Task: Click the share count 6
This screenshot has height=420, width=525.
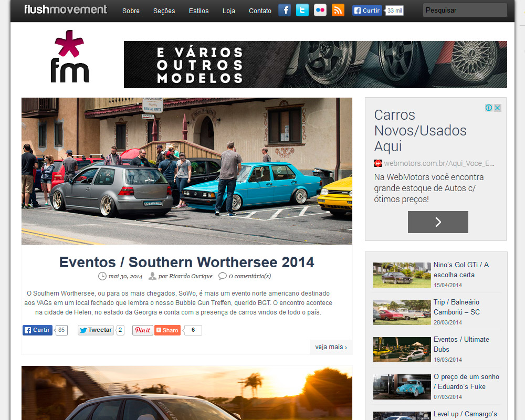Action: pos(193,330)
